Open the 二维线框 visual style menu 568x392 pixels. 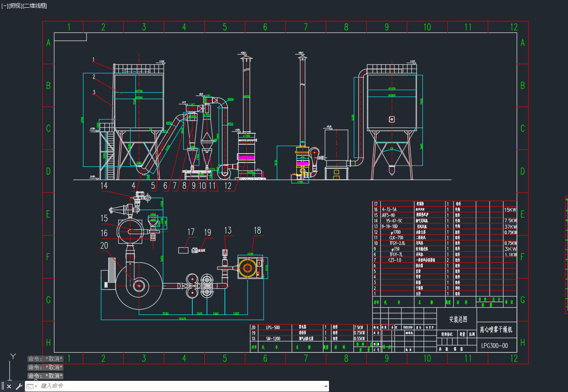coord(35,6)
